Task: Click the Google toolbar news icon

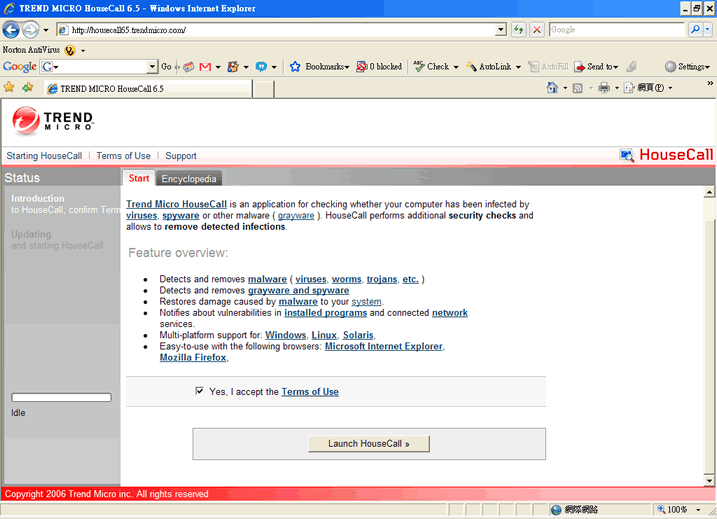Action: [x=188, y=67]
